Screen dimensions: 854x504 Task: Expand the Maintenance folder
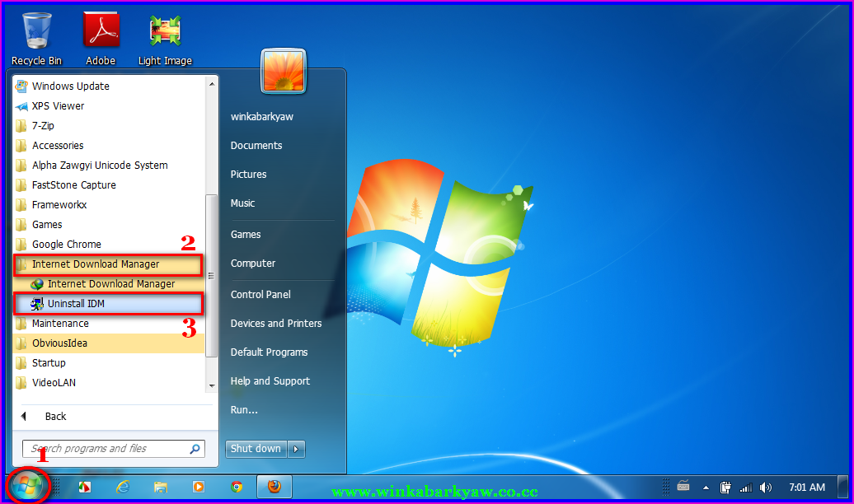tap(109, 324)
